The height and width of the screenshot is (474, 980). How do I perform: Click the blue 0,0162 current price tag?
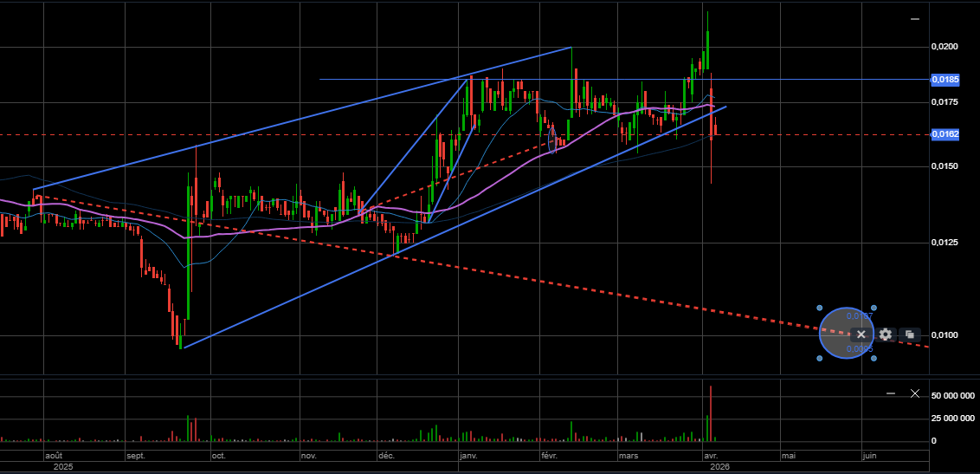(x=945, y=134)
